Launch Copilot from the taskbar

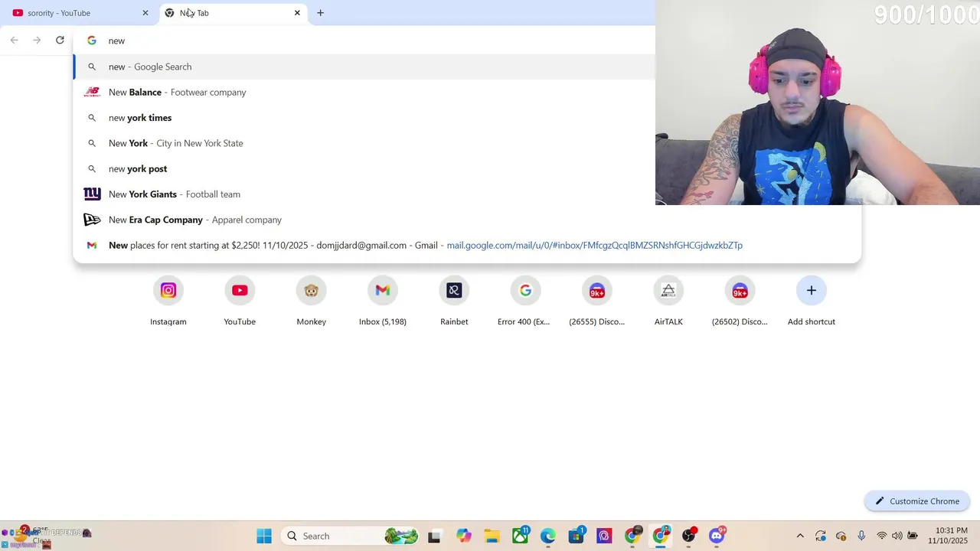[463, 536]
